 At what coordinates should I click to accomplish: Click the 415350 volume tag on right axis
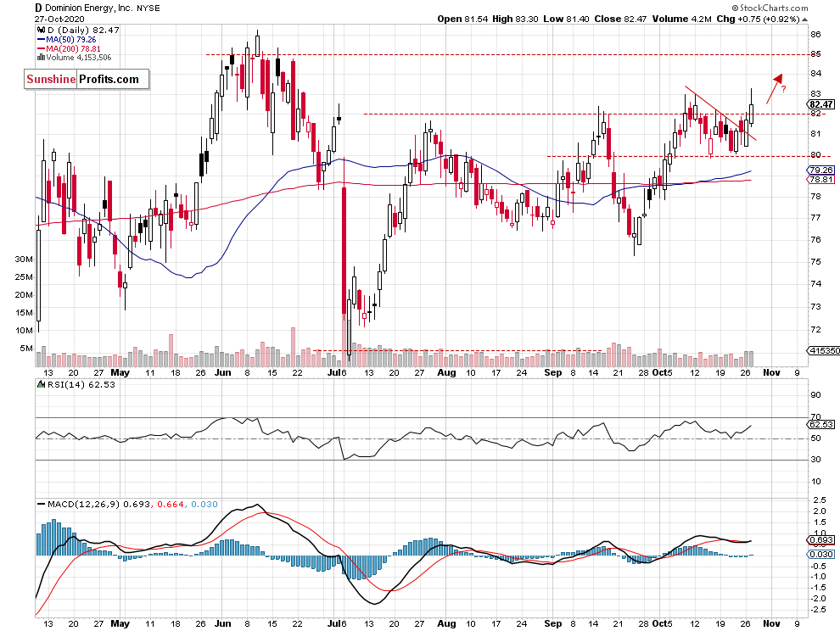[x=824, y=350]
